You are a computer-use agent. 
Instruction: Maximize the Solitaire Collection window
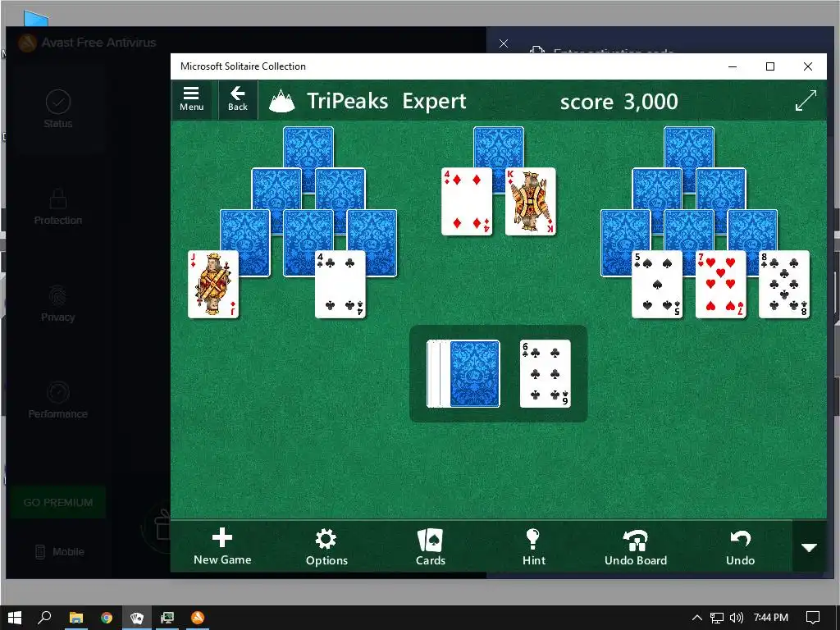coord(769,66)
